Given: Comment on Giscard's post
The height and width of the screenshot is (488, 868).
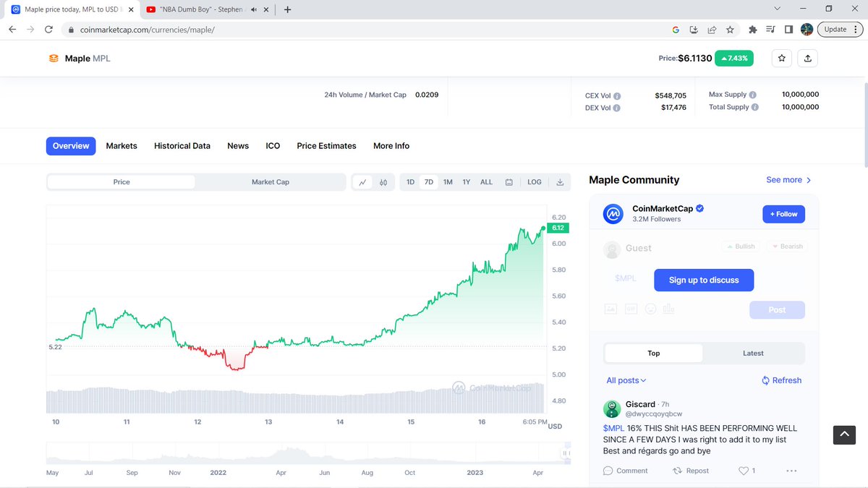Looking at the screenshot, I should [x=625, y=471].
